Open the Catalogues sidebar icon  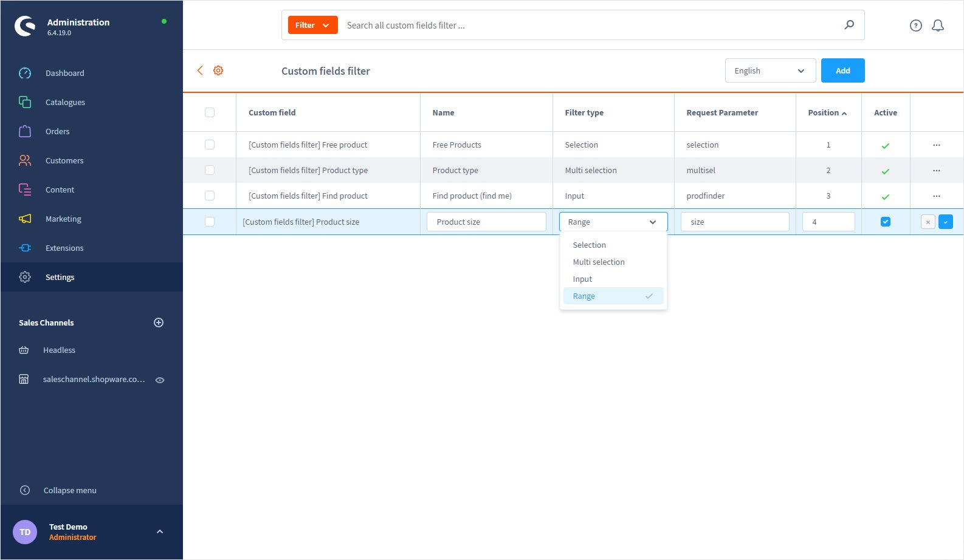coord(25,102)
